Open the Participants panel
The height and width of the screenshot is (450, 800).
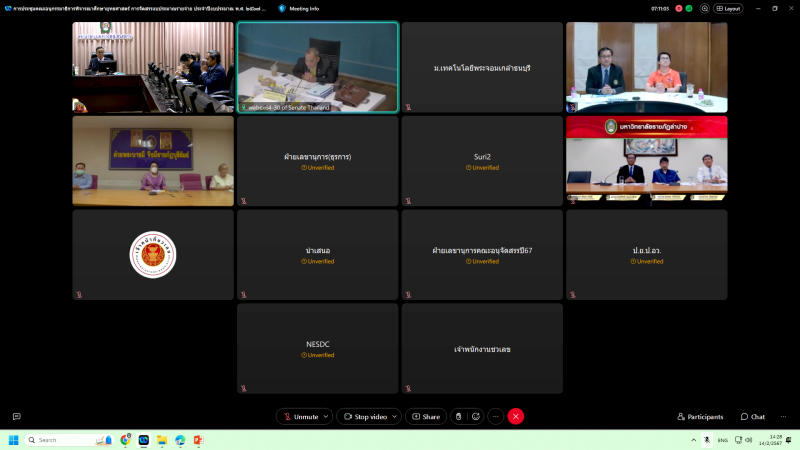click(x=700, y=416)
